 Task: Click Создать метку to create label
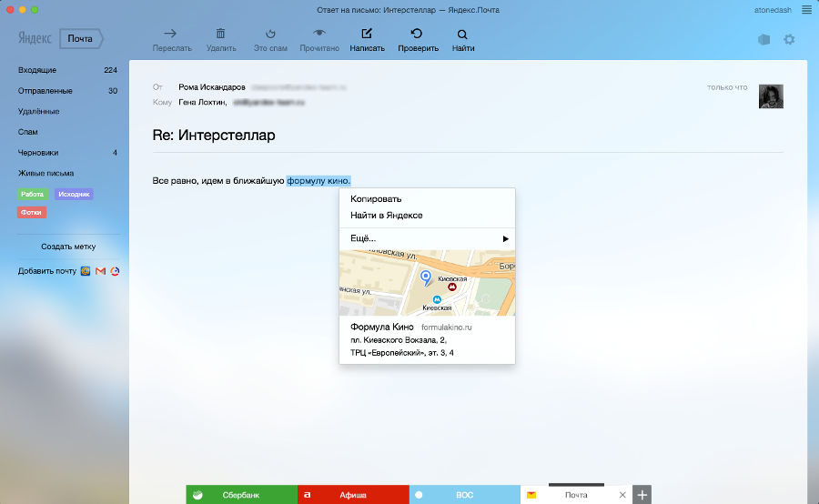(x=68, y=247)
